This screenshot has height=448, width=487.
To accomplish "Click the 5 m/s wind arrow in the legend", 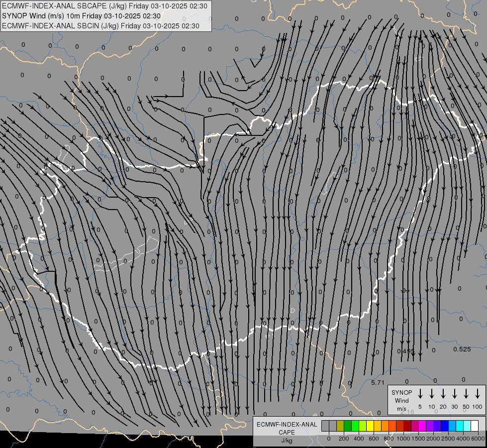I will point(420,394).
